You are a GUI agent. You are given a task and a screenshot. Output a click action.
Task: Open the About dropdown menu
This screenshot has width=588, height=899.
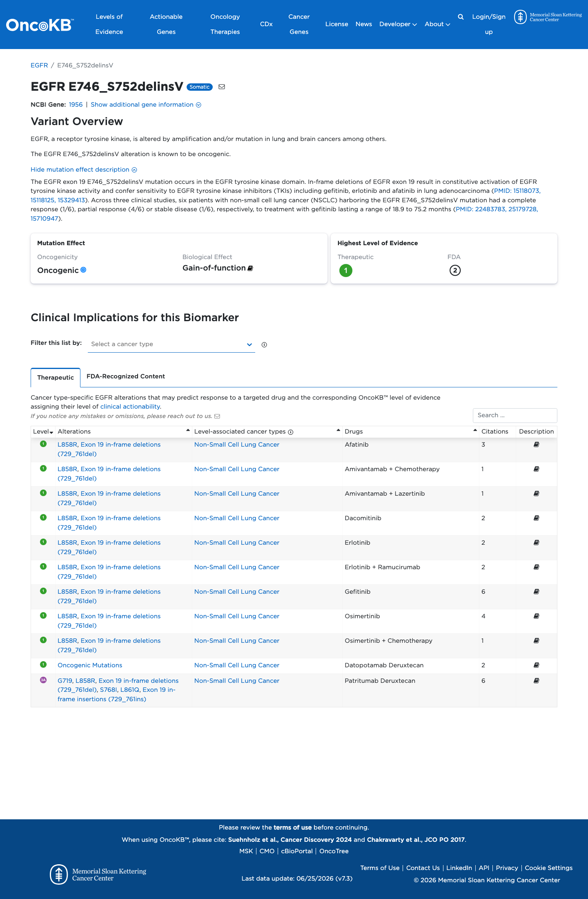pos(437,24)
